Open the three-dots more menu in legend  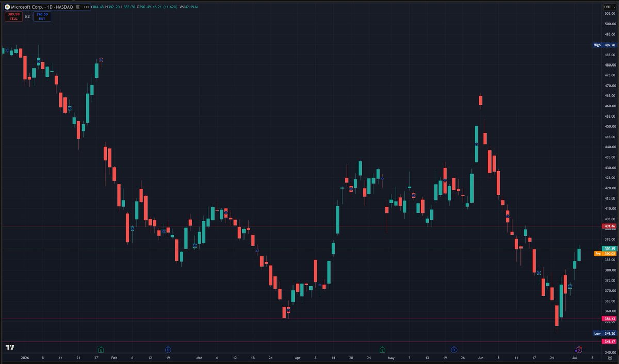coord(86,7)
